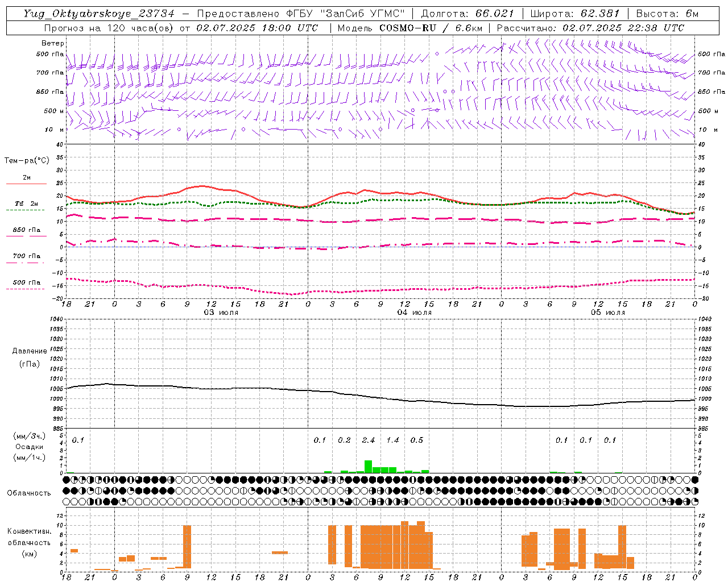728x582 pixels.
Task: Select forecast start time '02.07.2025 18:00 UTC'
Action: [258, 28]
